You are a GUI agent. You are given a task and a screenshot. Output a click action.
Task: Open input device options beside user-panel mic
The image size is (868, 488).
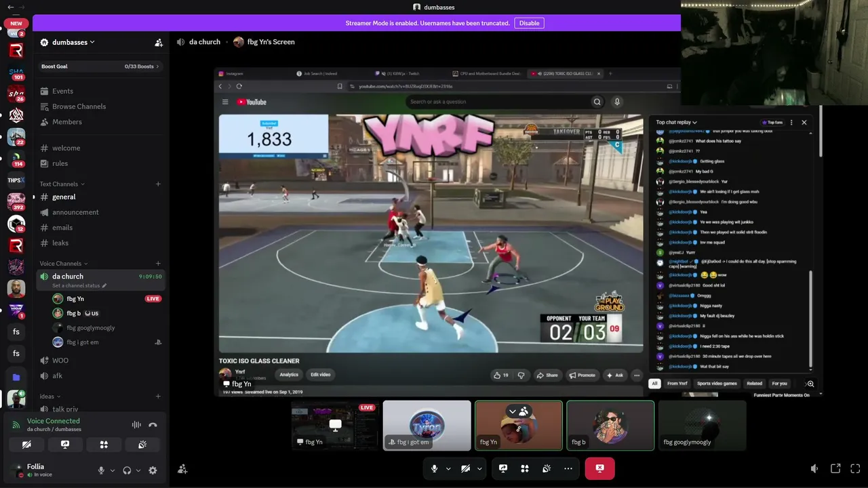(113, 470)
